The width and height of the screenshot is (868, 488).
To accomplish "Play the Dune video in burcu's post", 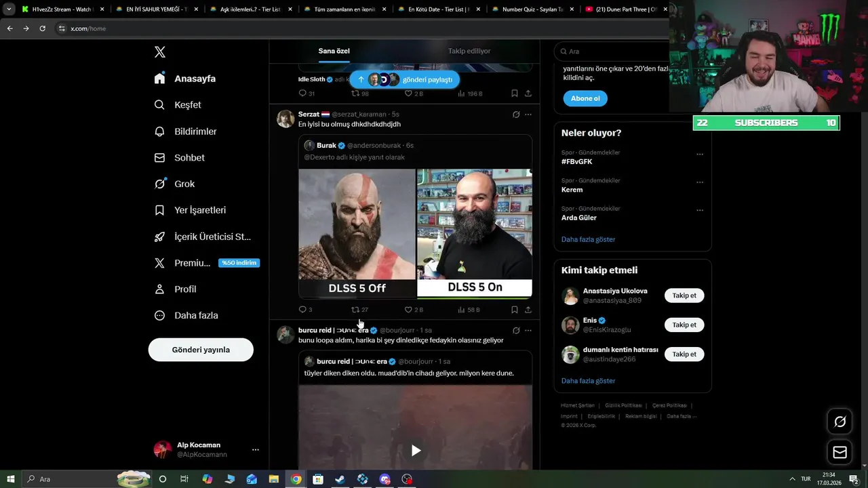I will point(416,450).
